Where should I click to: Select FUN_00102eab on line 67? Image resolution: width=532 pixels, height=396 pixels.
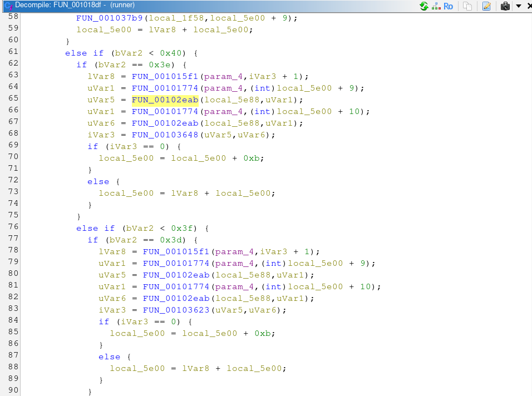[x=165, y=123]
